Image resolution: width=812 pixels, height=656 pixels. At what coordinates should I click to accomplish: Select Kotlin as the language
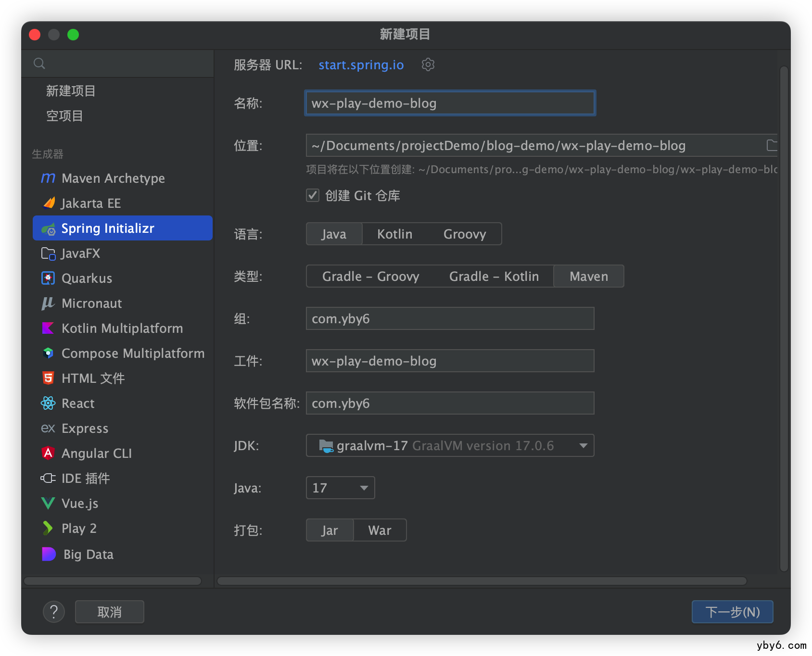394,234
